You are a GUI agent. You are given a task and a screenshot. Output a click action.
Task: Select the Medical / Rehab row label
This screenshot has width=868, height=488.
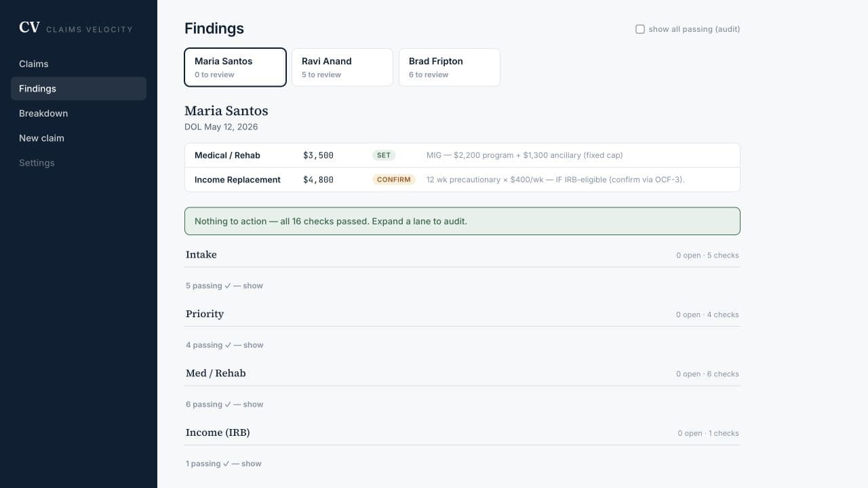point(227,155)
